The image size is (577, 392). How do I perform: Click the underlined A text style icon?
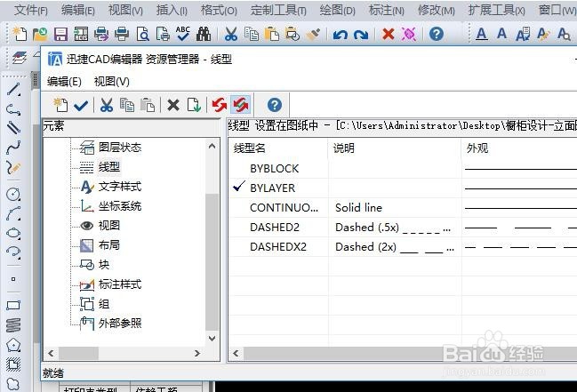click(481, 35)
